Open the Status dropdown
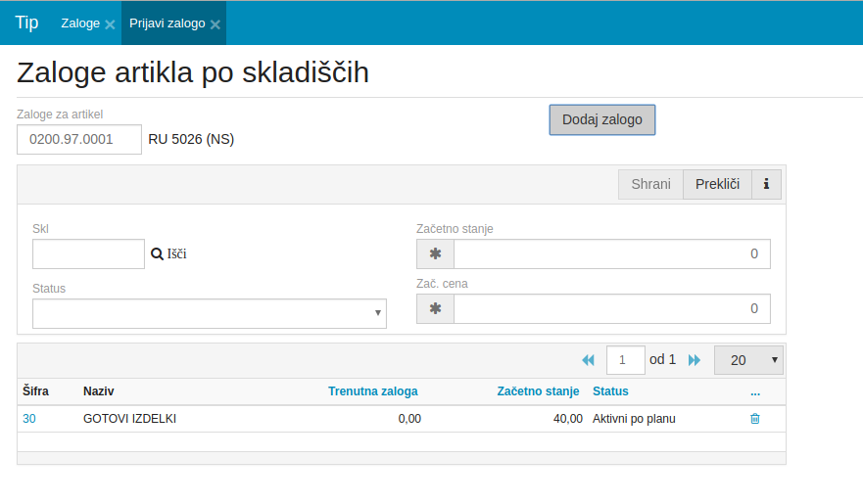The image size is (863, 504). click(209, 313)
